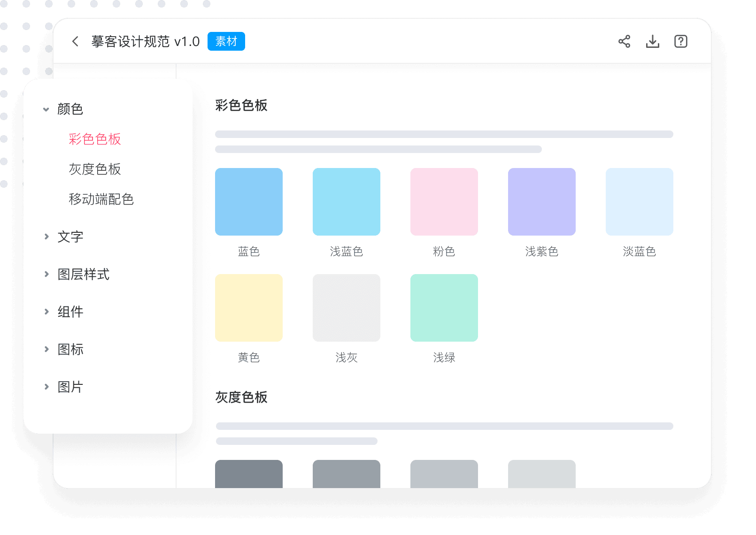Viewport: 756px width, 535px height.
Task: Click the back arrow icon
Action: [x=75, y=41]
